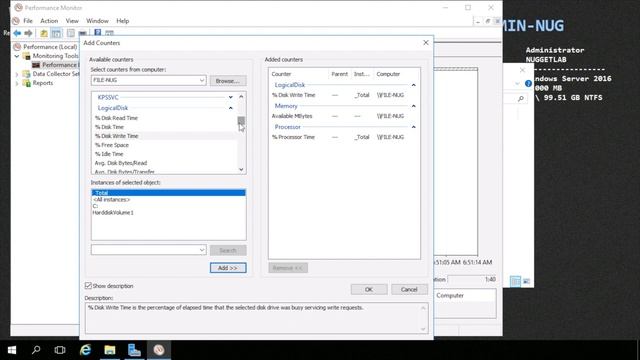Click the Monitoring Tools folder icon
Screen dimensions: 640x360
(x=27, y=56)
